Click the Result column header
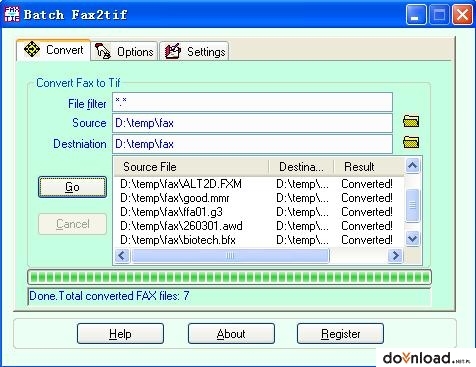The image size is (476, 367). point(369,167)
